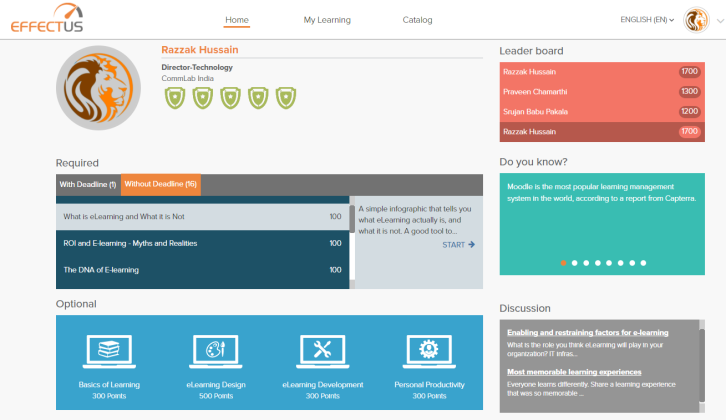Select ROI and E-learning Myths course row

(x=202, y=243)
